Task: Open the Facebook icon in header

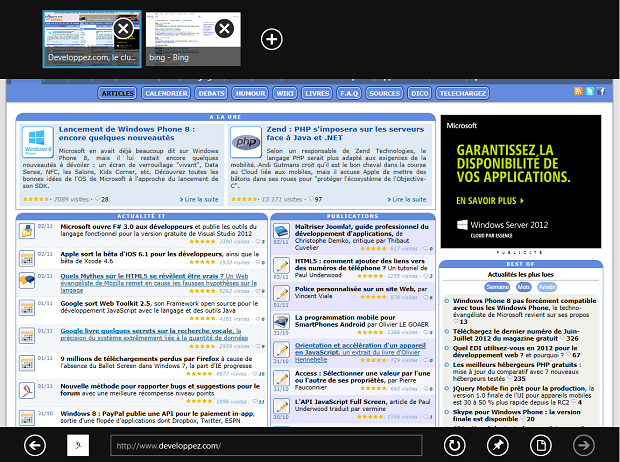Action: [601, 91]
